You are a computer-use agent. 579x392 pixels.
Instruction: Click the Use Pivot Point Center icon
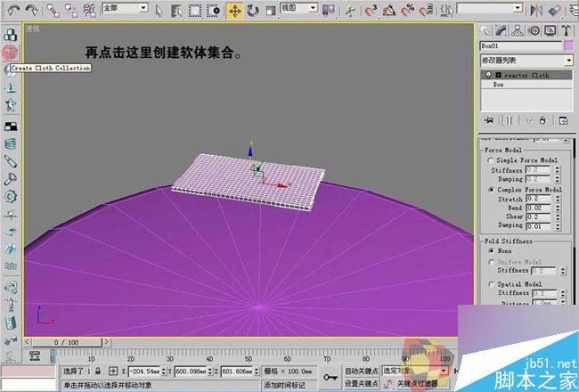tap(328, 11)
